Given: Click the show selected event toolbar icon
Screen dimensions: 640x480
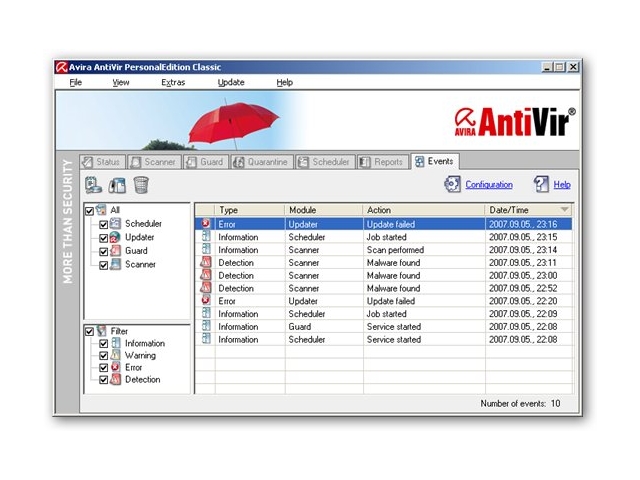Looking at the screenshot, I should click(93, 185).
